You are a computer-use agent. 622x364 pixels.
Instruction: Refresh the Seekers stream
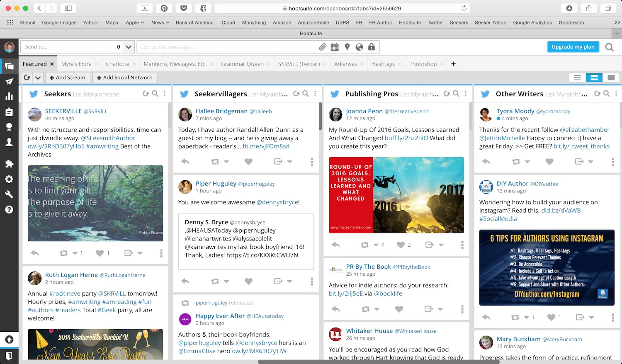(146, 94)
